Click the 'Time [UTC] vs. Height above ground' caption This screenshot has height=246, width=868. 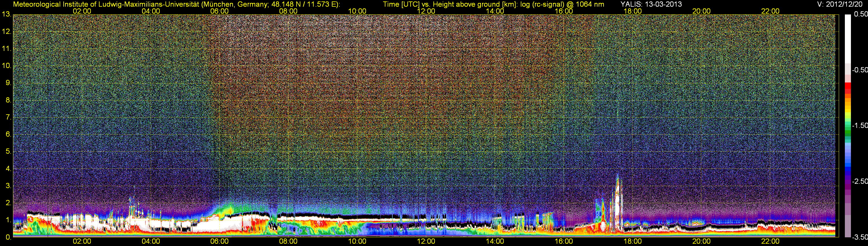493,4
